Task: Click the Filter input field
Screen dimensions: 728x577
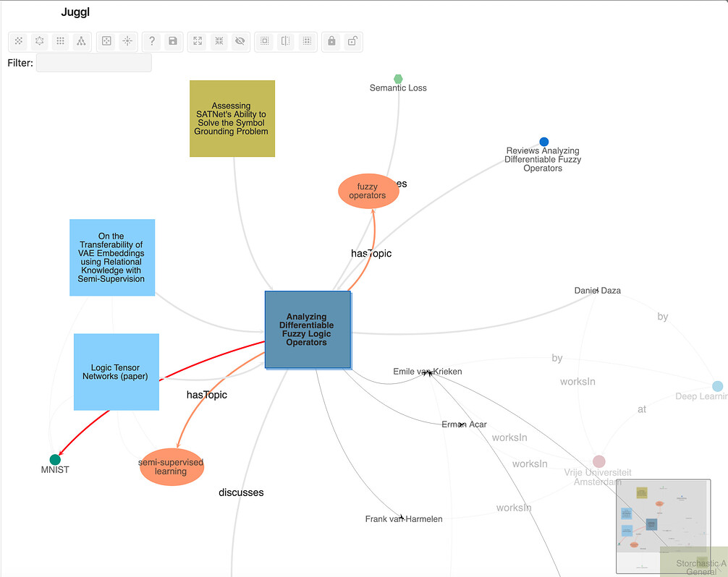Action: point(93,63)
